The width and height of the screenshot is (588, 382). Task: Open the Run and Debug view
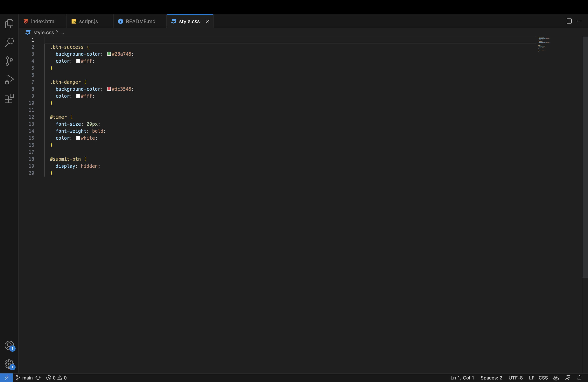[9, 80]
